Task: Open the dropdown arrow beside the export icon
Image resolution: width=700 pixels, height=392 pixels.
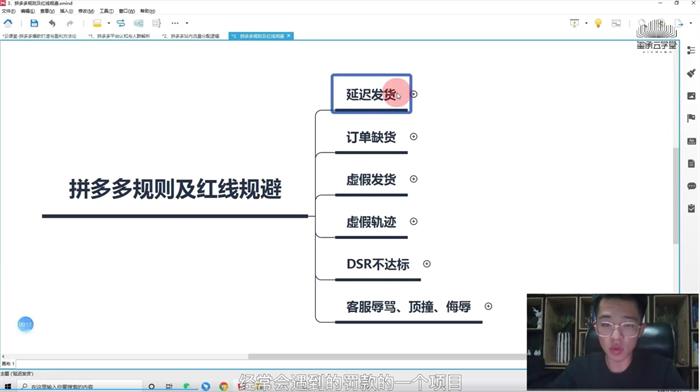Action: coord(691,23)
